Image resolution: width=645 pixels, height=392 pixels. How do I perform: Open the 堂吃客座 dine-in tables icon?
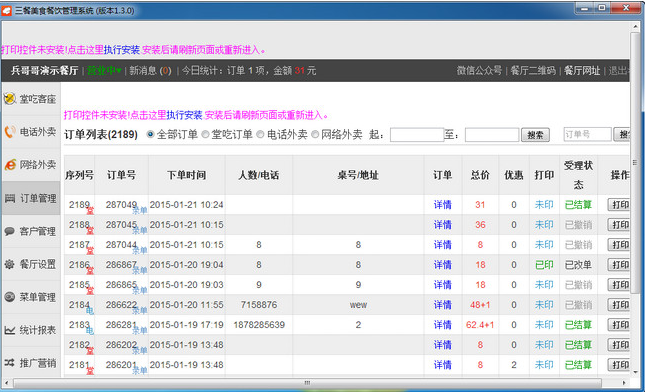[x=10, y=99]
